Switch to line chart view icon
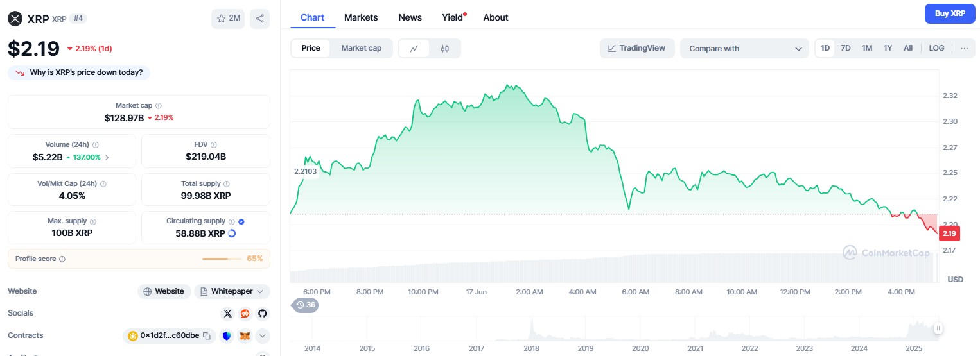 click(414, 48)
